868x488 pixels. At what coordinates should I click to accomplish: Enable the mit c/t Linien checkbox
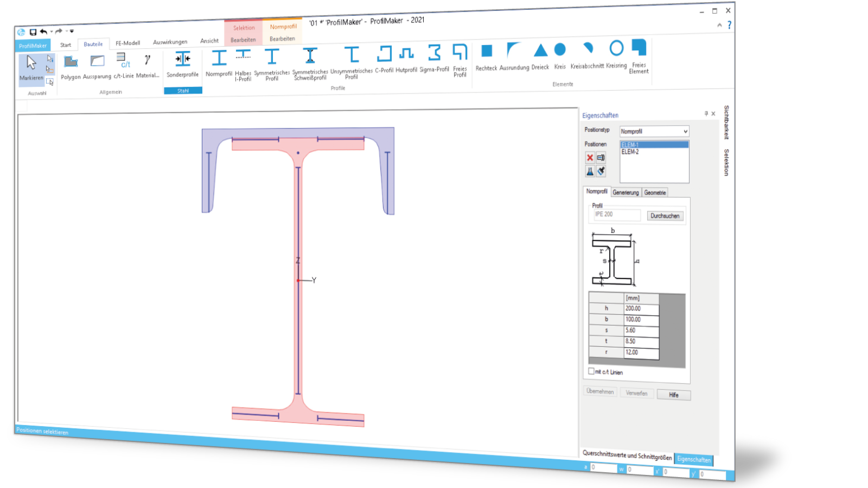591,371
